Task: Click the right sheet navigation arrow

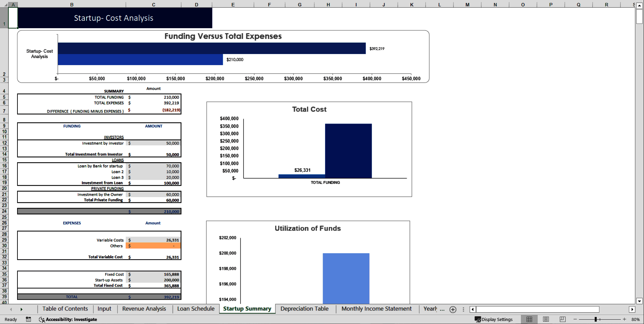Action: tap(22, 309)
